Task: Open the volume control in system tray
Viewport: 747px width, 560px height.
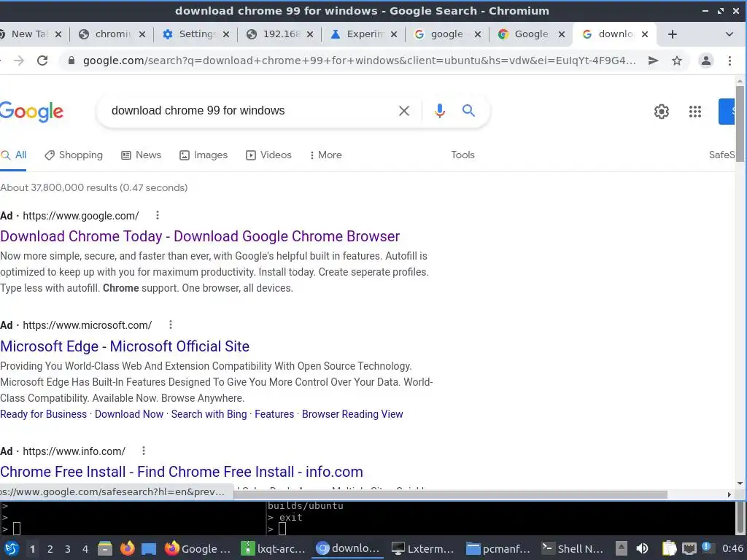Action: [642, 548]
